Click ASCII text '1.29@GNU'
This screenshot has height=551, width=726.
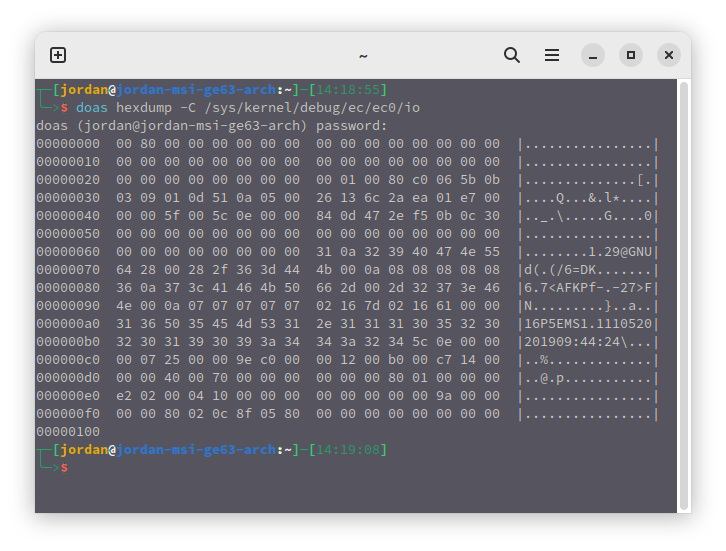620,251
